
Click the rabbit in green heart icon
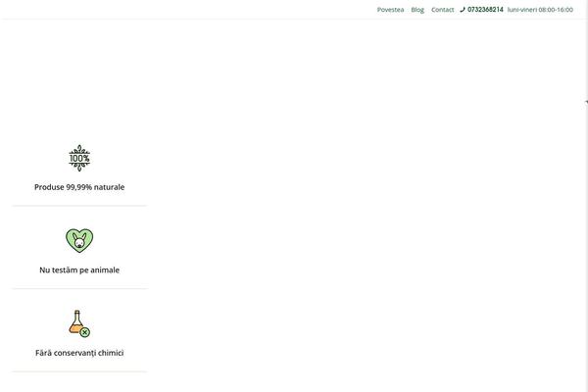click(79, 241)
